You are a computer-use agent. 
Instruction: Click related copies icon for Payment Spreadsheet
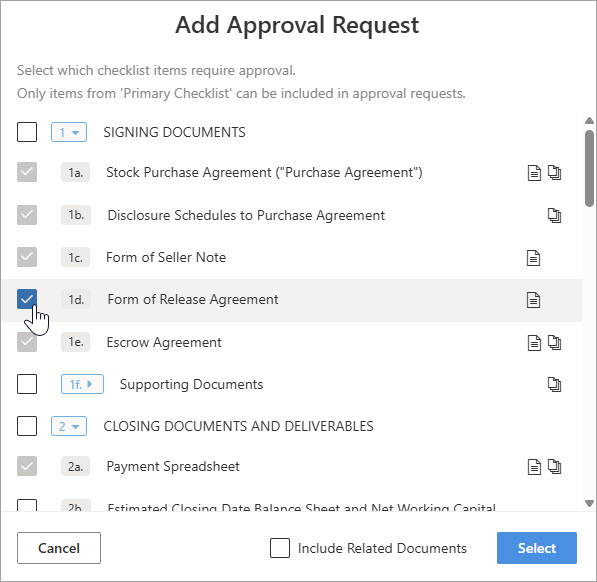pos(554,466)
